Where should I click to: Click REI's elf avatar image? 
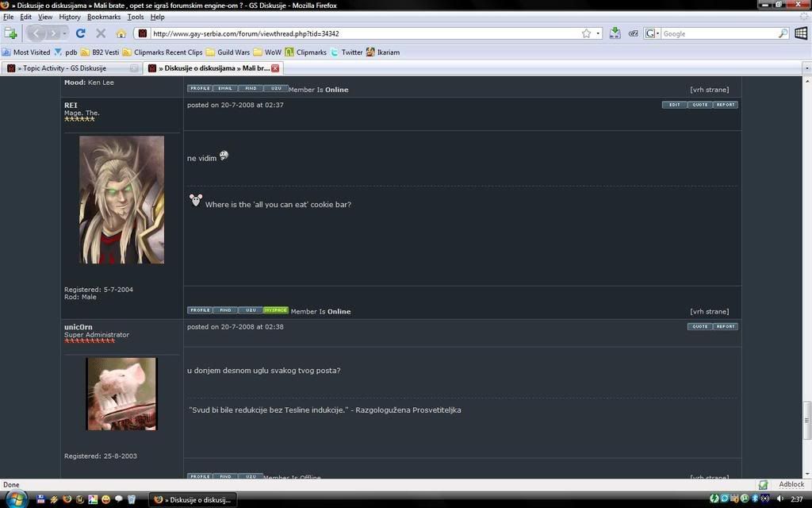pos(121,199)
